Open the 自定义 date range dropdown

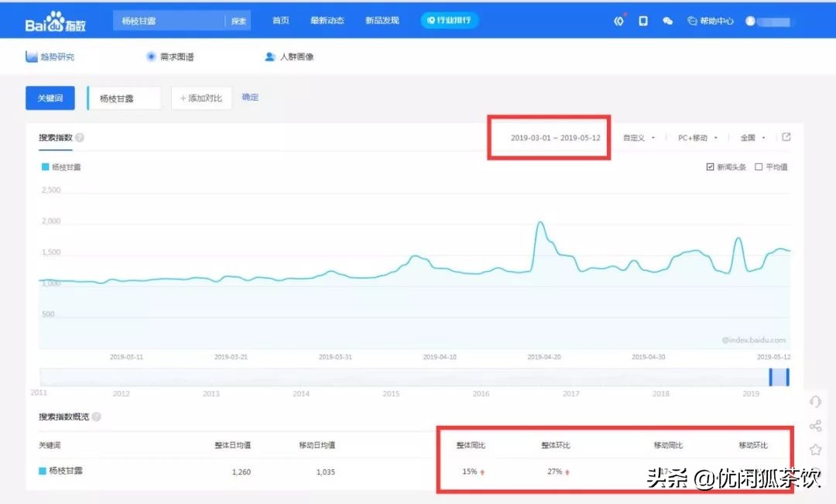pyautogui.click(x=641, y=136)
